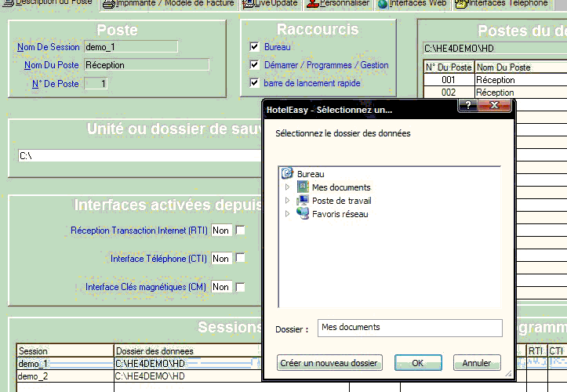Screen dimensions: 567x392
Task: Open the Description du Poste tab
Action: pos(49,5)
